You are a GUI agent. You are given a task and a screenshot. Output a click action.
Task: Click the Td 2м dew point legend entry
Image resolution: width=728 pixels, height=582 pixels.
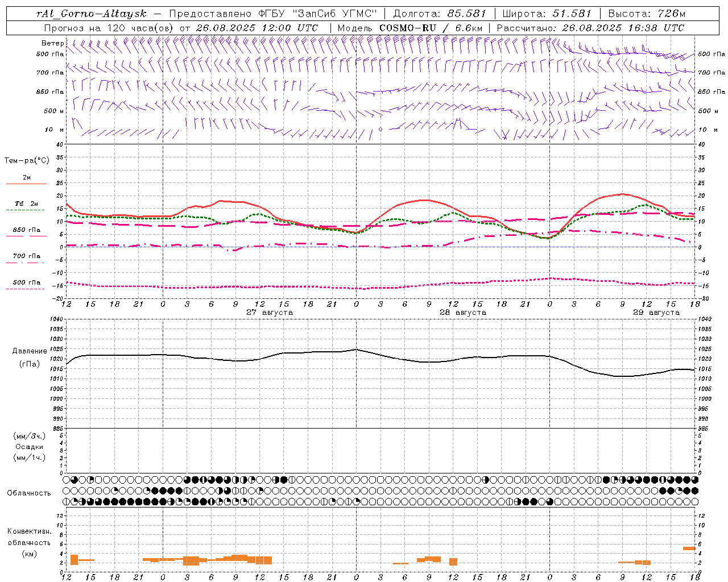(x=27, y=203)
